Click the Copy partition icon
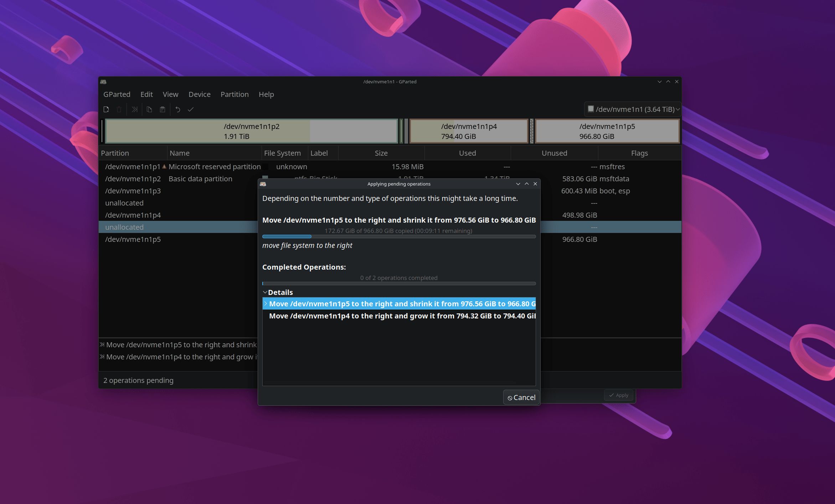835x504 pixels. [149, 109]
